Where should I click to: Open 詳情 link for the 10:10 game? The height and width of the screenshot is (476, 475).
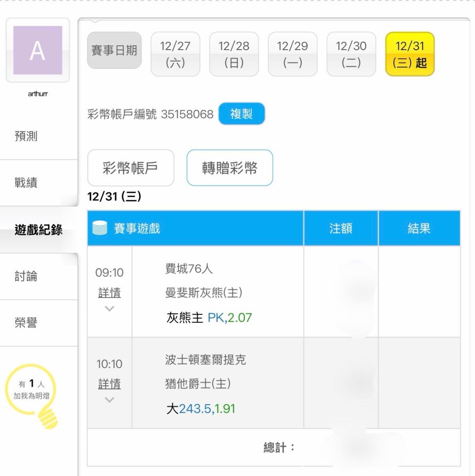pyautogui.click(x=110, y=384)
